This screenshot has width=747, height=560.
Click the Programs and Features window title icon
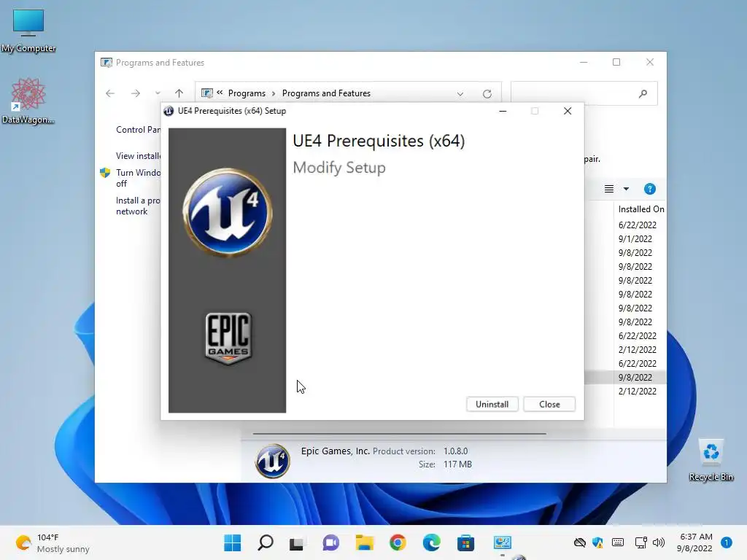pos(107,63)
